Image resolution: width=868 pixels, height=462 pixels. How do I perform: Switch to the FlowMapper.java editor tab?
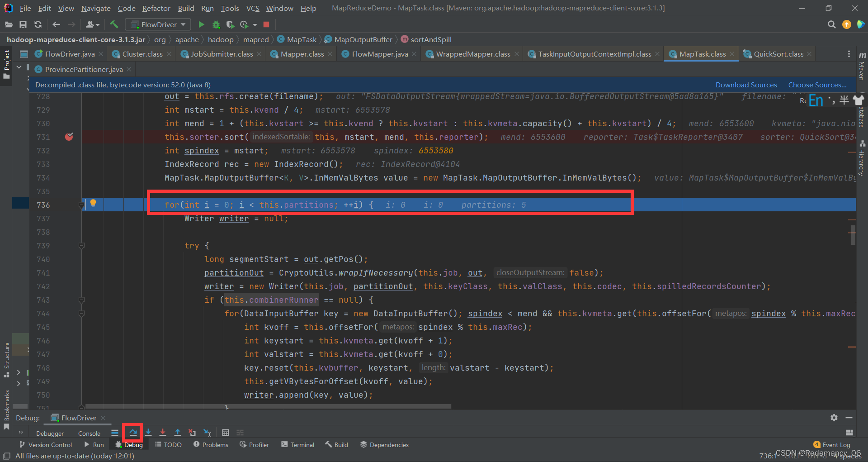(380, 54)
